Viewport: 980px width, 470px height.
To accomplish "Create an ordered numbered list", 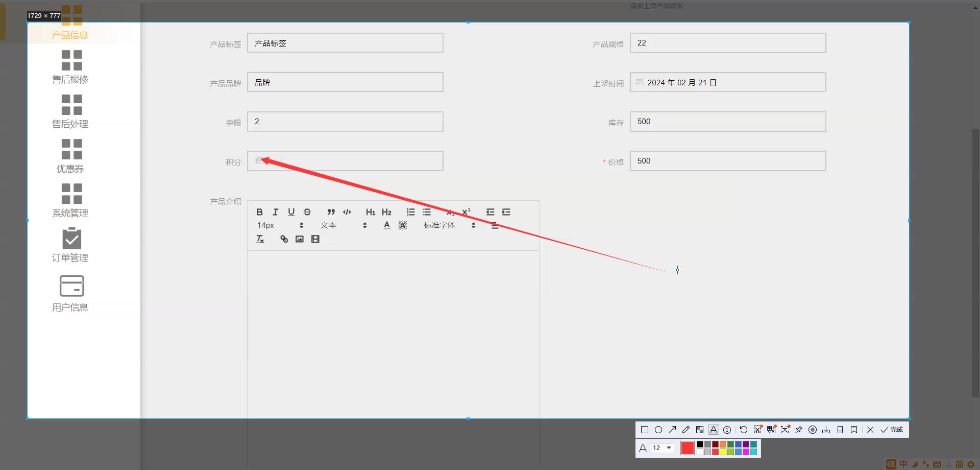I will pos(410,212).
